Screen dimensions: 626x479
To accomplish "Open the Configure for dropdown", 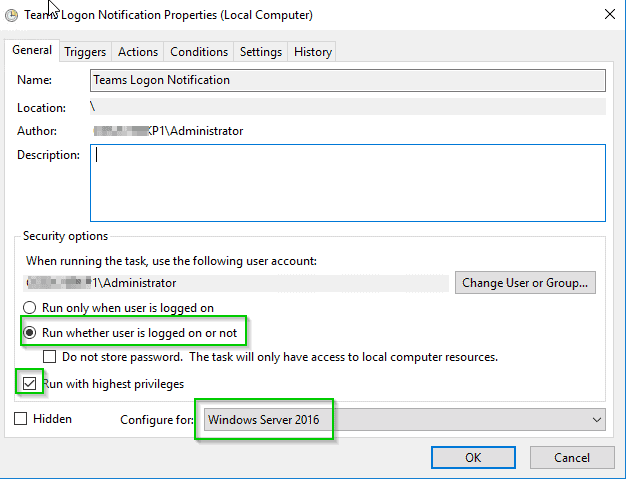I will click(x=404, y=420).
